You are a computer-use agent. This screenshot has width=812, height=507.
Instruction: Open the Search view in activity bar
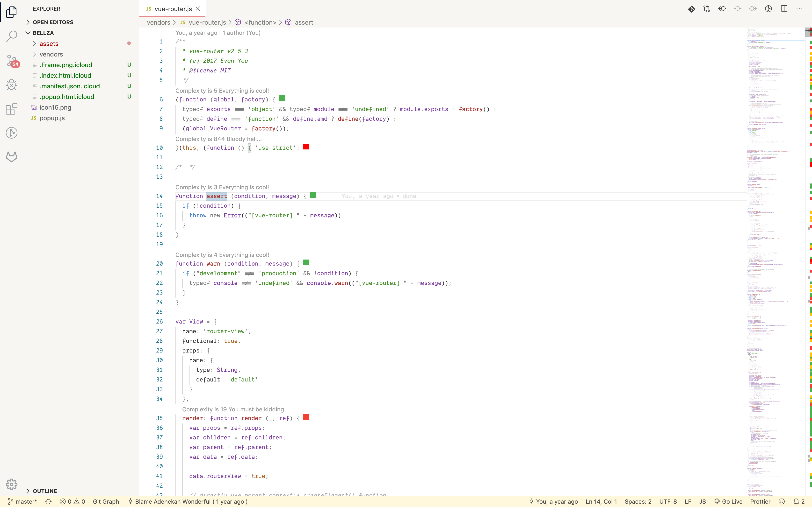coord(12,36)
